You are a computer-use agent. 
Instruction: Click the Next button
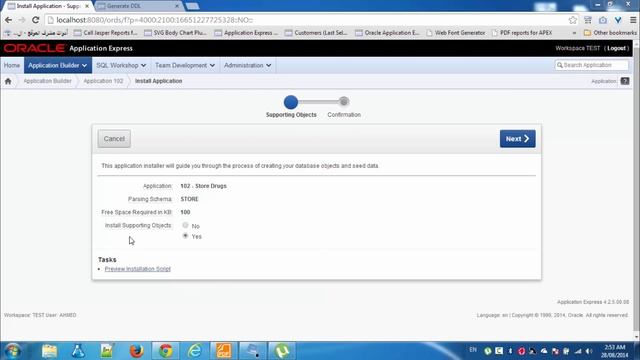tap(518, 139)
